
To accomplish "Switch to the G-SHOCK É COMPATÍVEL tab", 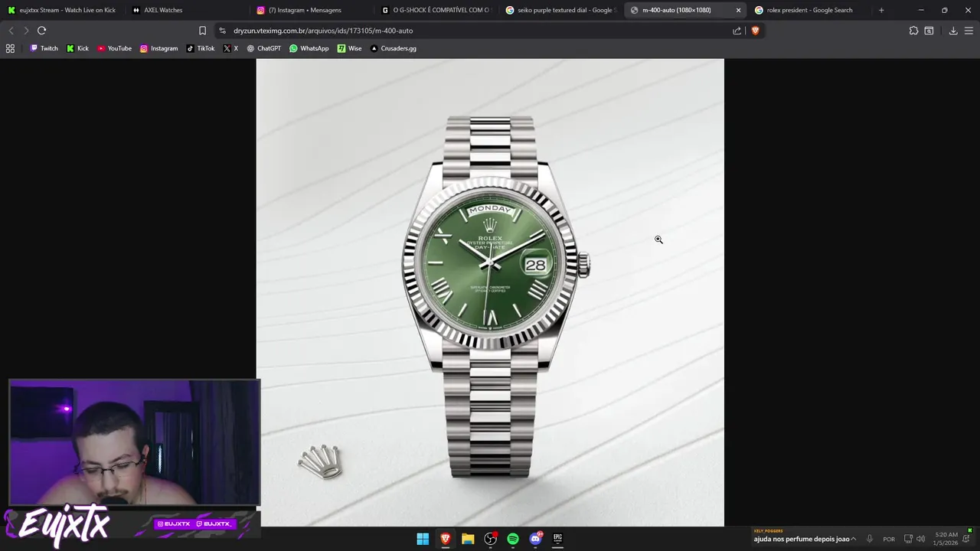I will [x=436, y=10].
